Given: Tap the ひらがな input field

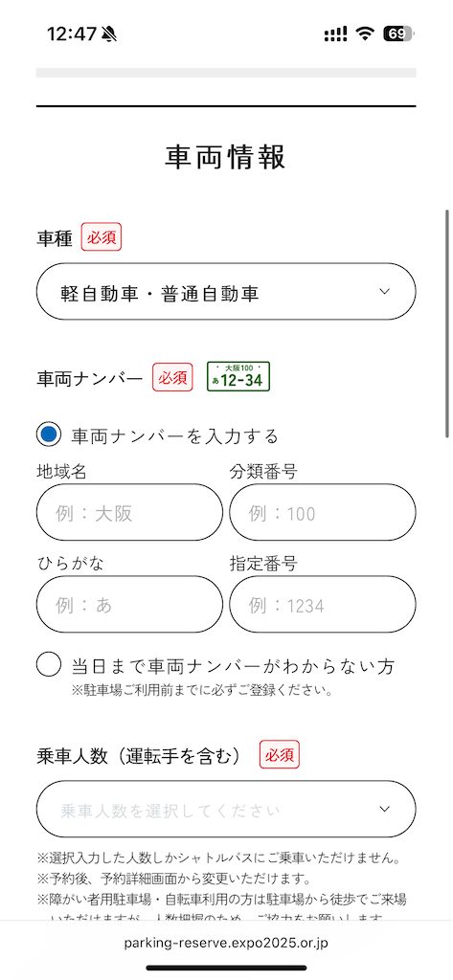Looking at the screenshot, I should [x=129, y=605].
